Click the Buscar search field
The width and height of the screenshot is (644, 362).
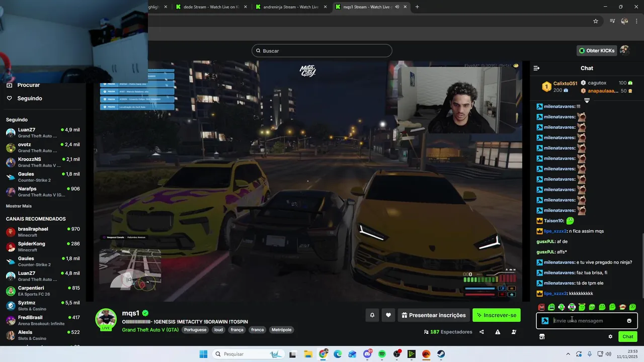322,51
